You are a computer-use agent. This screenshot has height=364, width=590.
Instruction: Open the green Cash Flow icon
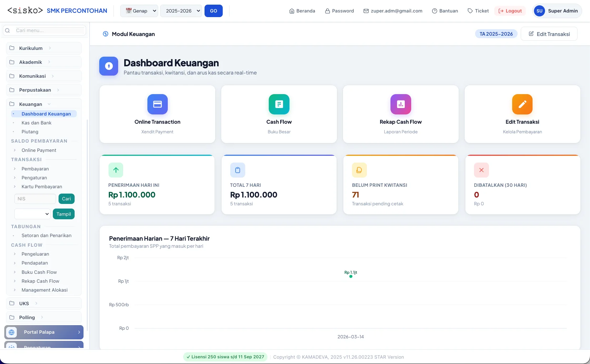pyautogui.click(x=279, y=104)
